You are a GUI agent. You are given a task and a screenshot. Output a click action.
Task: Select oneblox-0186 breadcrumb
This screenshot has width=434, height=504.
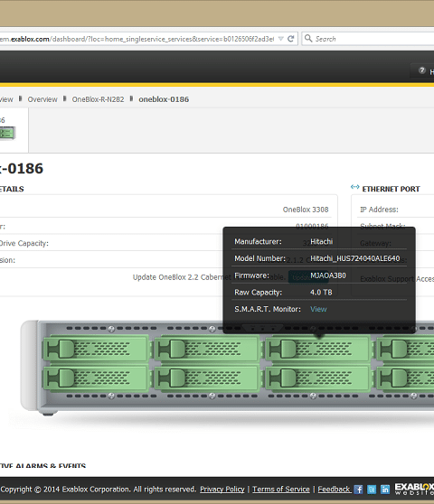(164, 99)
